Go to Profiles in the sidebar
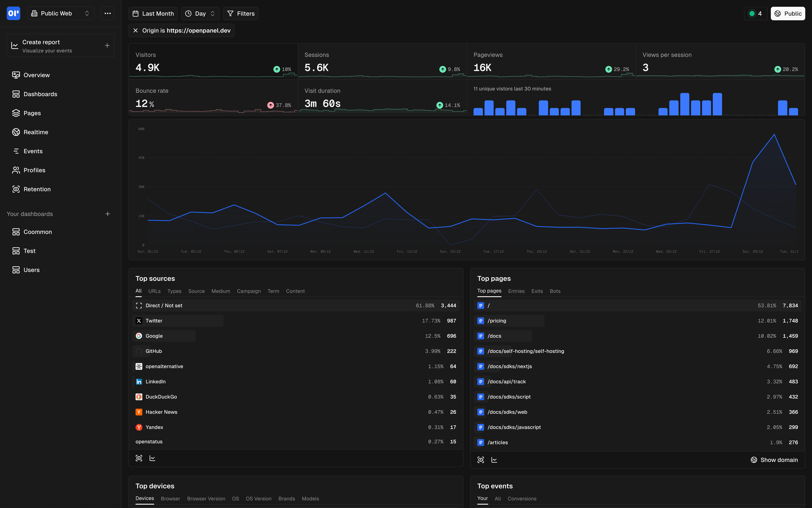Screen dimensions: 812x508 click(x=35, y=170)
